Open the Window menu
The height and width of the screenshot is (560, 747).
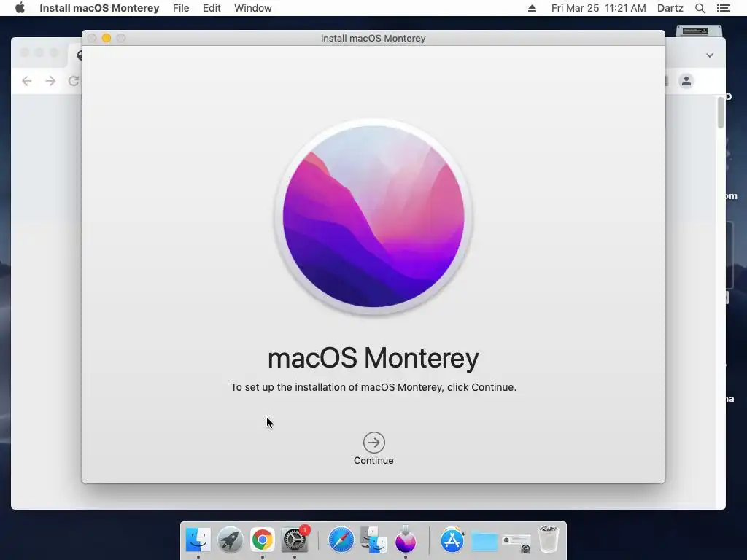(x=253, y=8)
